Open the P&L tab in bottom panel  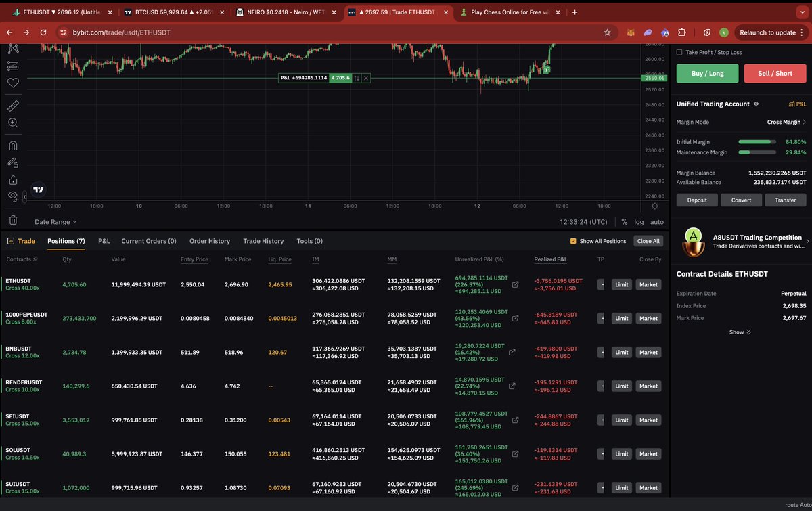pyautogui.click(x=104, y=241)
